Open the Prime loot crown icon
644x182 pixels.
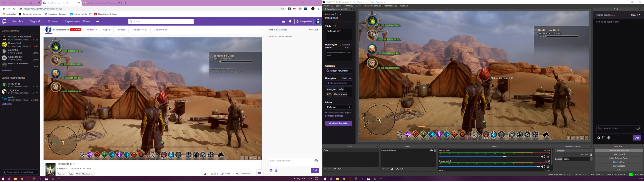pos(283,21)
